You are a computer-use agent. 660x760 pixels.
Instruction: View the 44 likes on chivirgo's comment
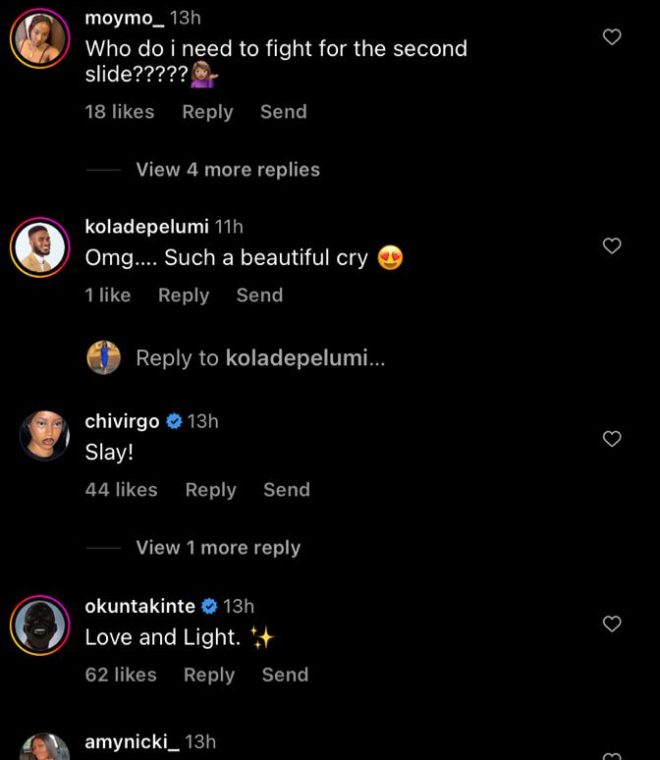pos(121,490)
